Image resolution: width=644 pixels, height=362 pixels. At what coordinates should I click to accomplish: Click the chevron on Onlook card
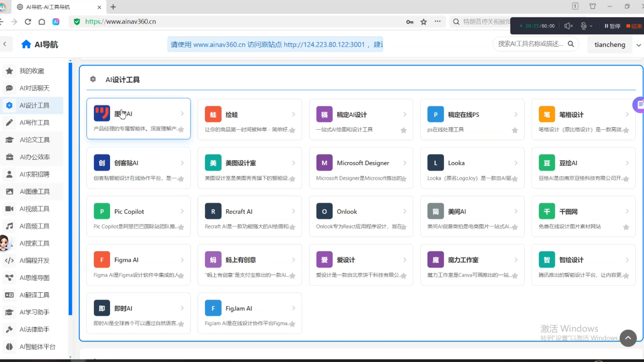(x=405, y=211)
